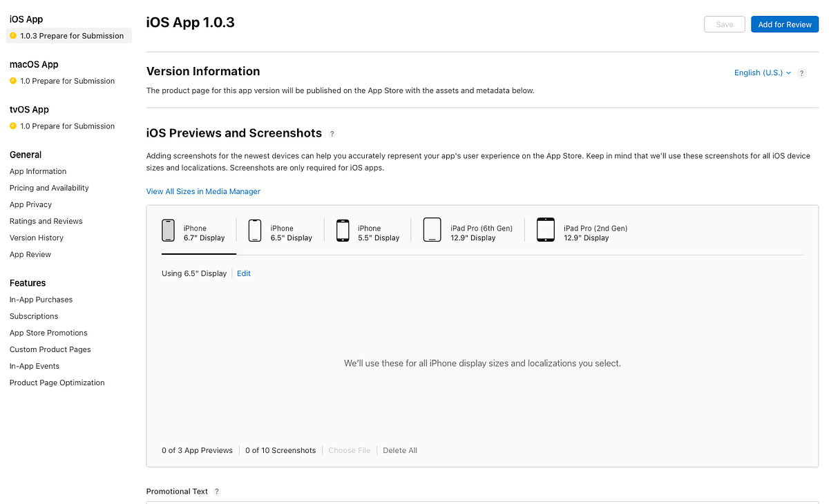
Task: Click the help icon next to Promotional Text
Action: [216, 491]
